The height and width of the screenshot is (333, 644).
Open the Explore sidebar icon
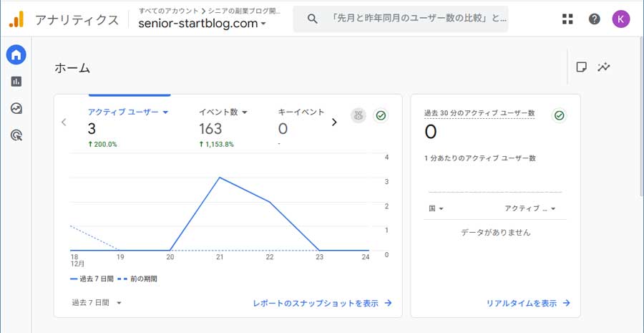16,109
